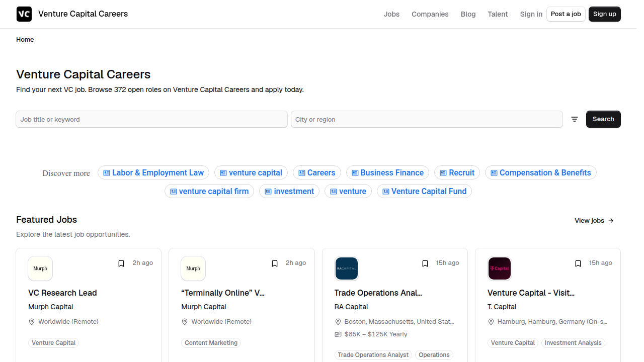Click the Investment Analysis tag
This screenshot has width=644, height=362.
pos(573,343)
